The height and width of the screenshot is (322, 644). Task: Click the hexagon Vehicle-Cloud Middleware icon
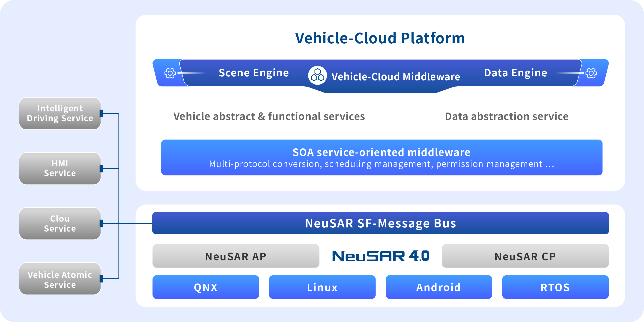[317, 75]
